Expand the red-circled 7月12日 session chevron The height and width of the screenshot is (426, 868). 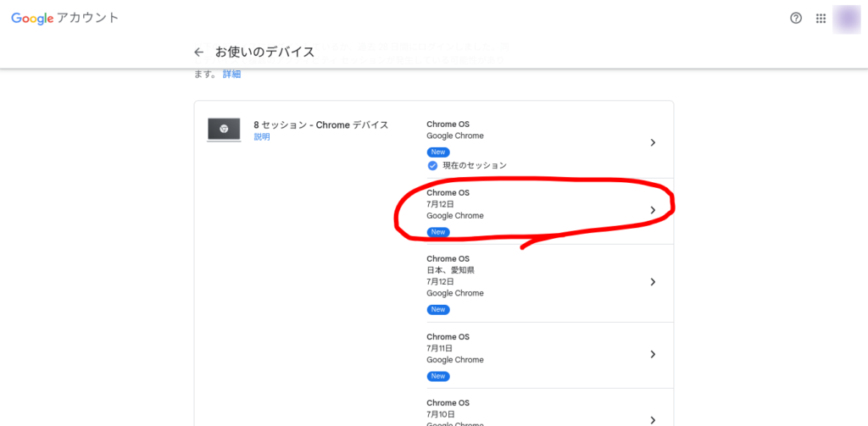(x=652, y=210)
